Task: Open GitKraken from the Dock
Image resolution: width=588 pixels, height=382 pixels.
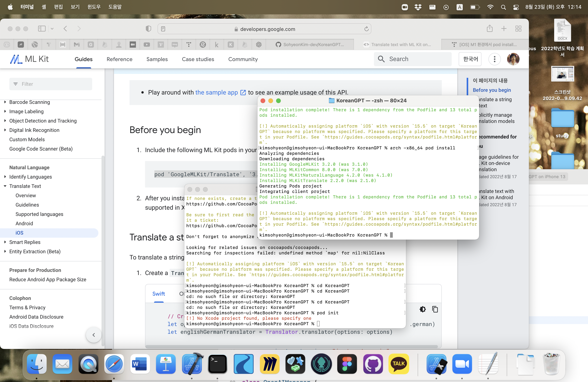Action: [321, 364]
